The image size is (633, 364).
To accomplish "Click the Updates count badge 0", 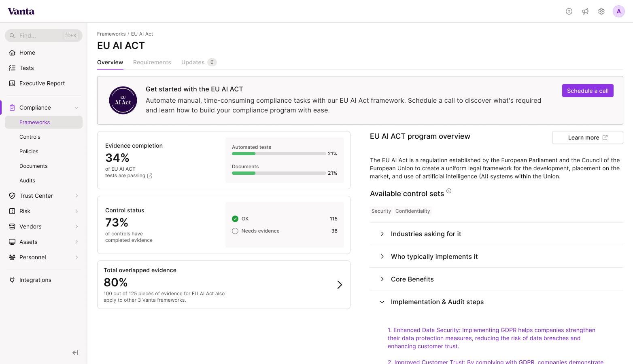I will (212, 62).
